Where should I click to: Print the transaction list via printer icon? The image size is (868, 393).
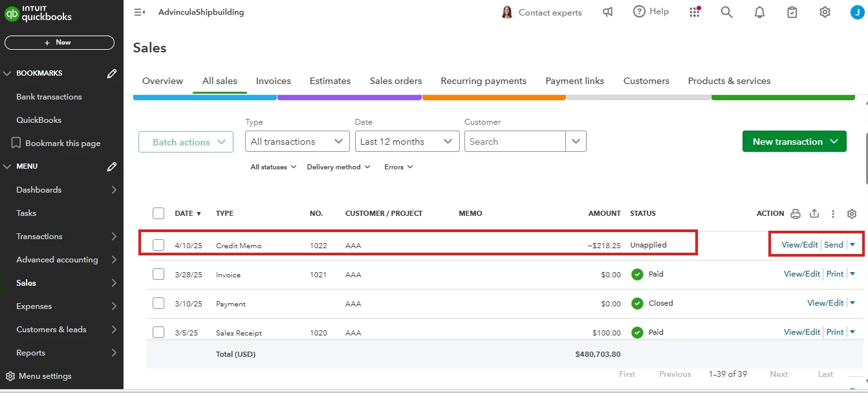[796, 214]
